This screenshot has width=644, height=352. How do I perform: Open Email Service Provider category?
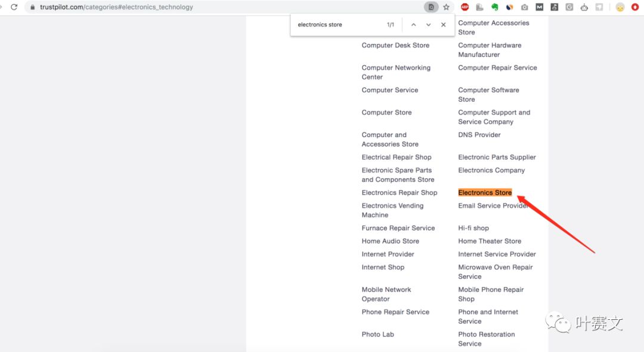pos(493,205)
